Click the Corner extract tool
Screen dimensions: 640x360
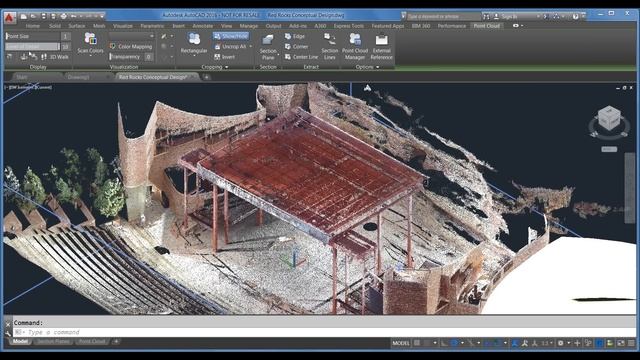pos(296,47)
